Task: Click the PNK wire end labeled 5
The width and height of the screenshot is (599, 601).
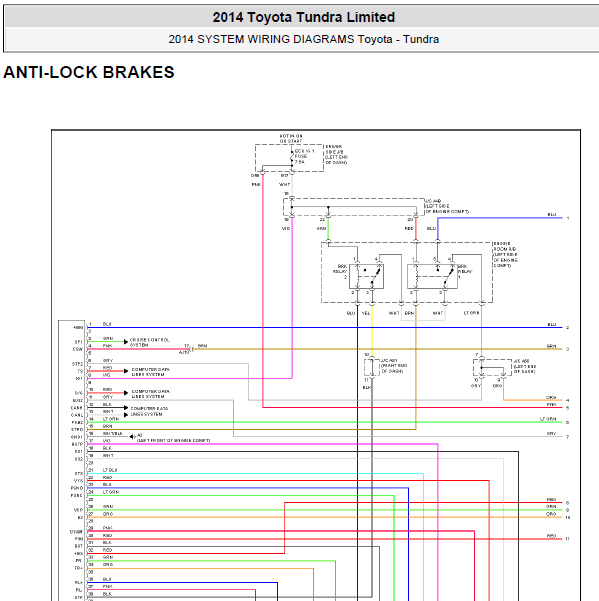Action: pyautogui.click(x=568, y=408)
